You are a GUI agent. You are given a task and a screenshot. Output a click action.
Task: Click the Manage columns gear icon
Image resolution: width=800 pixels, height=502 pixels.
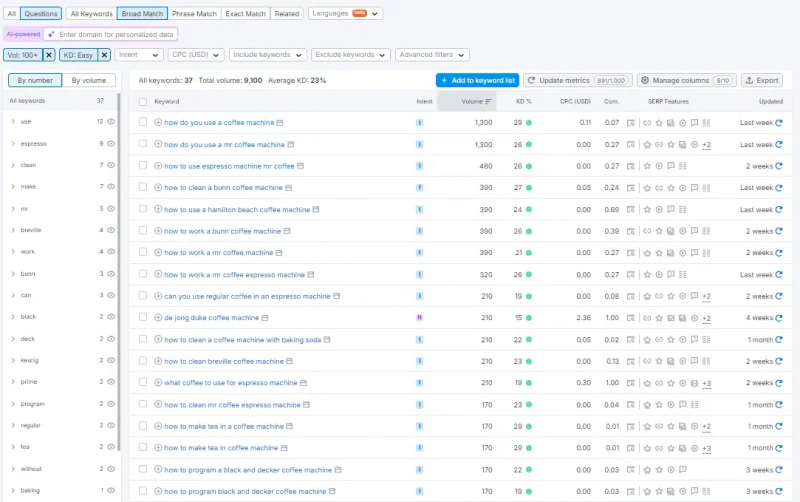point(645,81)
